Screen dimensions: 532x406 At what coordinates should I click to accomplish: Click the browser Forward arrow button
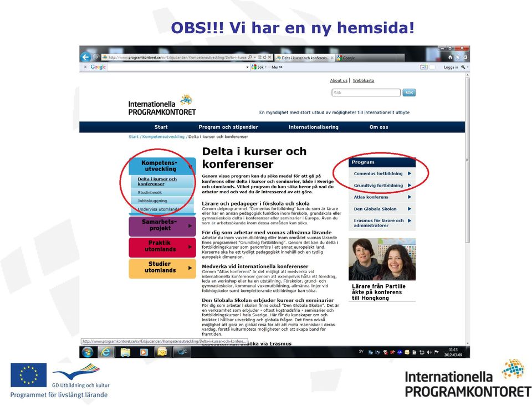tap(96, 57)
